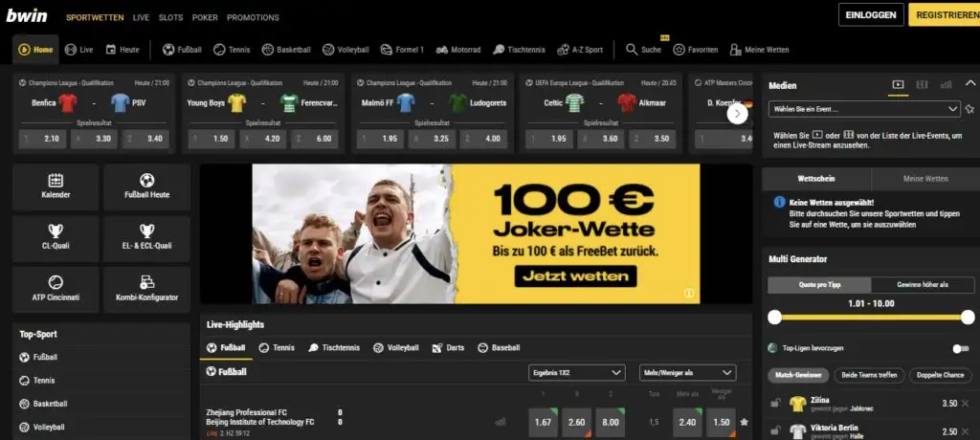980x440 pixels.
Task: Choose Doppelte Chance filter chip
Action: click(x=941, y=375)
